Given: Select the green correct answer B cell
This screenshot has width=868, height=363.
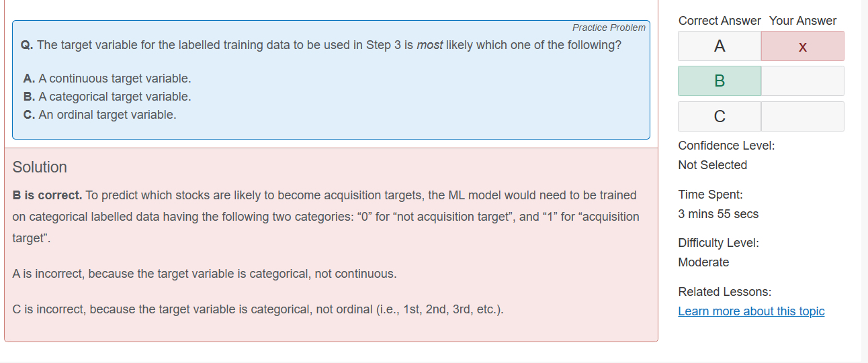Looking at the screenshot, I should tap(720, 81).
